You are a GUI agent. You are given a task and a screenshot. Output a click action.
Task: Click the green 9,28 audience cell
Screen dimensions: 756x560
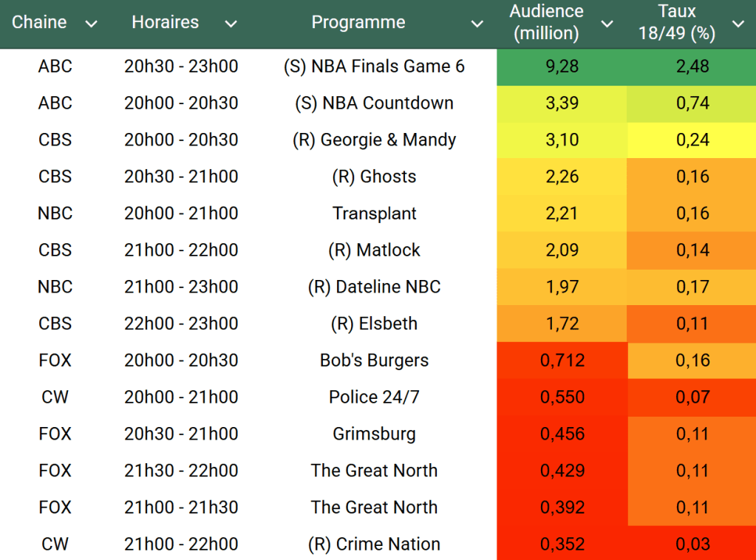coord(562,66)
